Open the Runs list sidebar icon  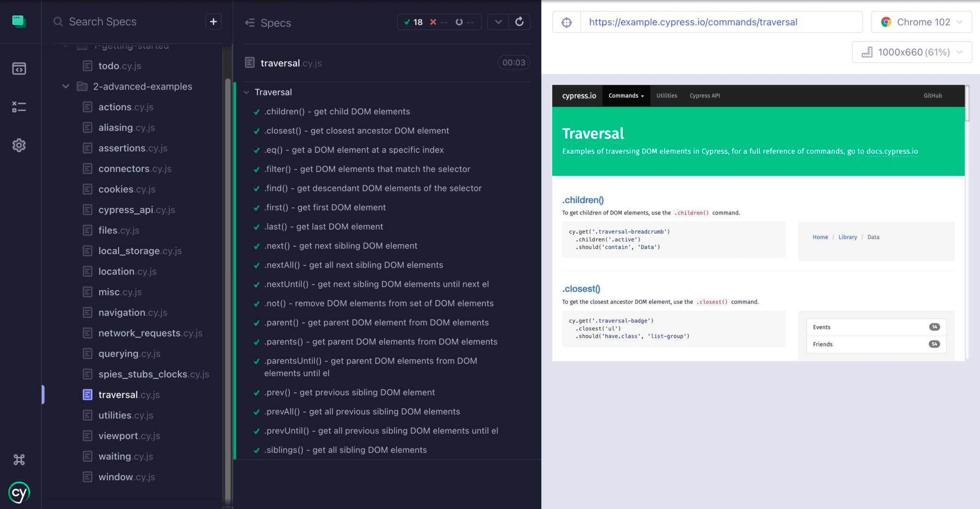[x=19, y=107]
